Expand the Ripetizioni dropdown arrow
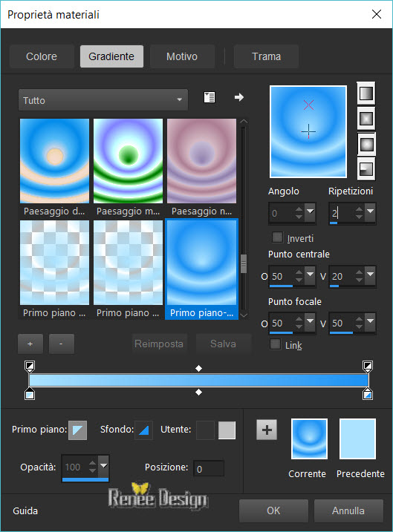The image size is (393, 532). [x=370, y=211]
